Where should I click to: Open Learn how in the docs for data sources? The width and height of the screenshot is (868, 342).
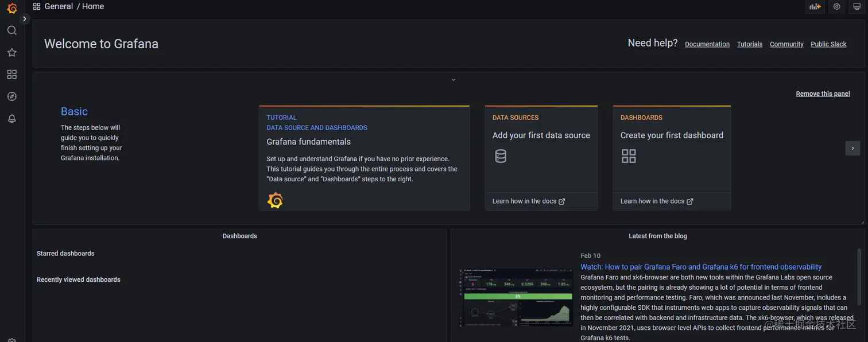coord(529,201)
